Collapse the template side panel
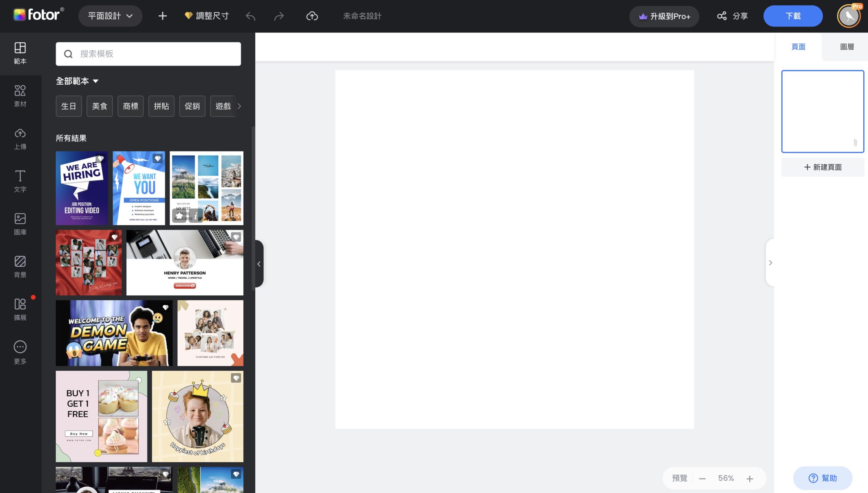Viewport: 868px width, 493px height. 259,264
